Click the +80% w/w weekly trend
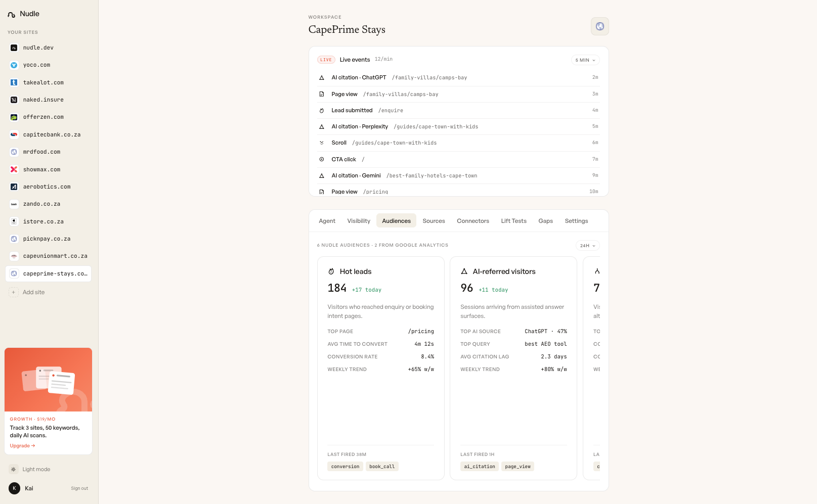 click(x=554, y=370)
